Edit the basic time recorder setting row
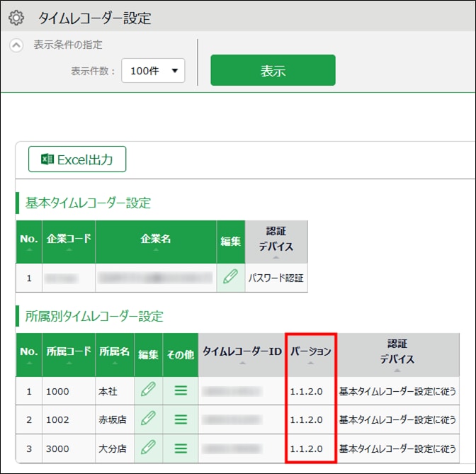The image size is (476, 474). point(230,278)
